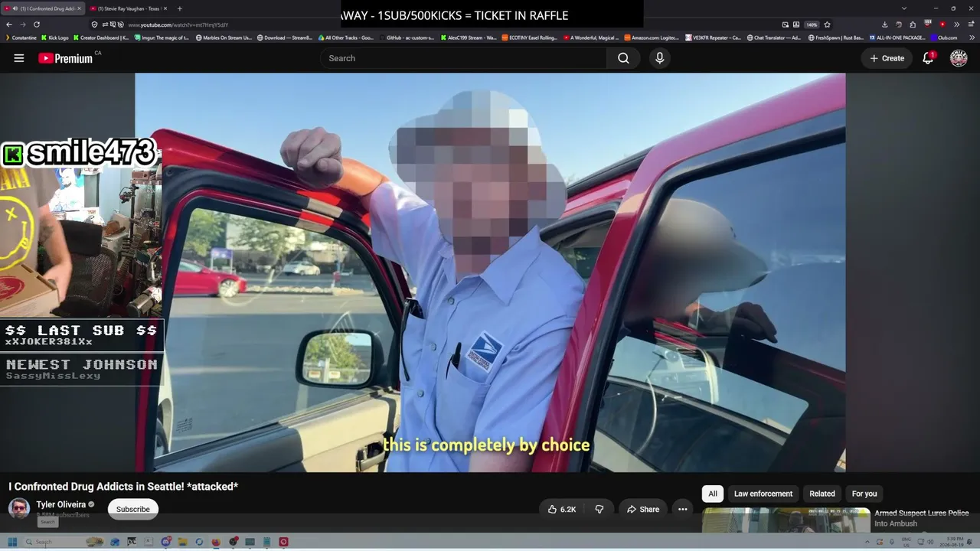The width and height of the screenshot is (980, 551).
Task: Open more actions three-dot menu
Action: tap(682, 509)
